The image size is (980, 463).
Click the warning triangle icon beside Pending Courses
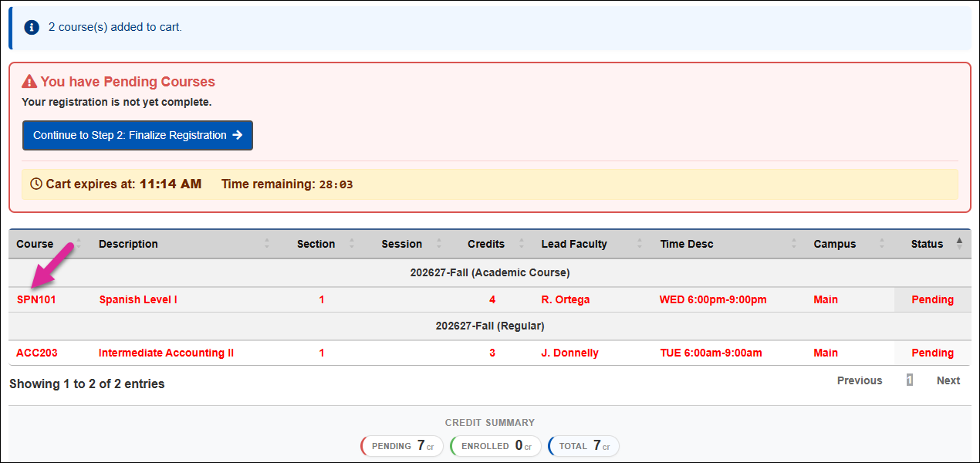pos(29,82)
